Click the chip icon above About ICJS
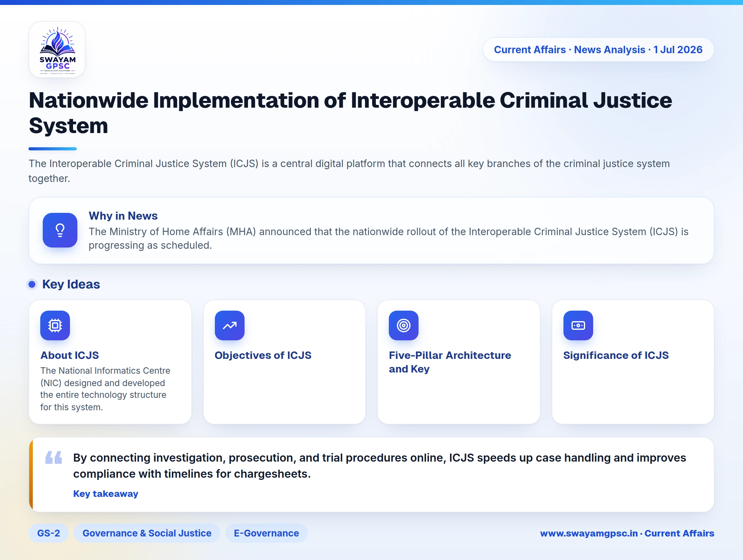This screenshot has width=743, height=560. click(55, 325)
